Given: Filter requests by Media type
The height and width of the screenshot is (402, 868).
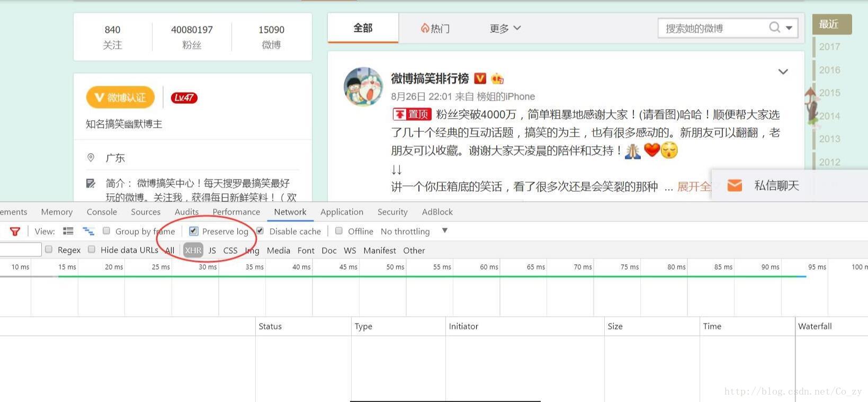Looking at the screenshot, I should [x=279, y=251].
